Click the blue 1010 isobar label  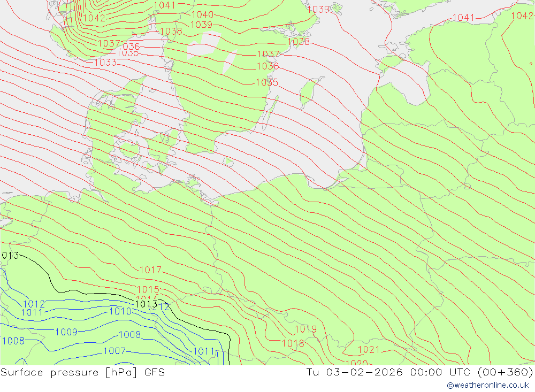(120, 311)
